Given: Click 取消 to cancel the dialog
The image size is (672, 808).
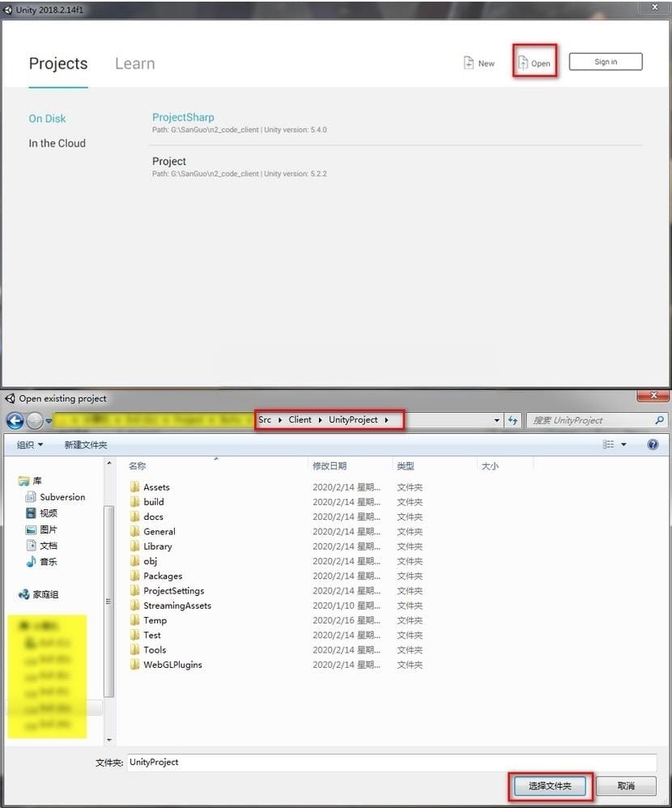Looking at the screenshot, I should [x=626, y=786].
